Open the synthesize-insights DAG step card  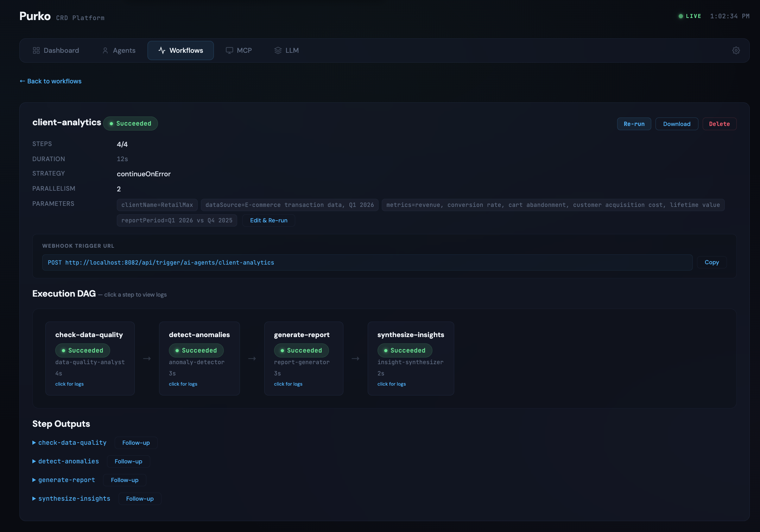[x=411, y=359]
